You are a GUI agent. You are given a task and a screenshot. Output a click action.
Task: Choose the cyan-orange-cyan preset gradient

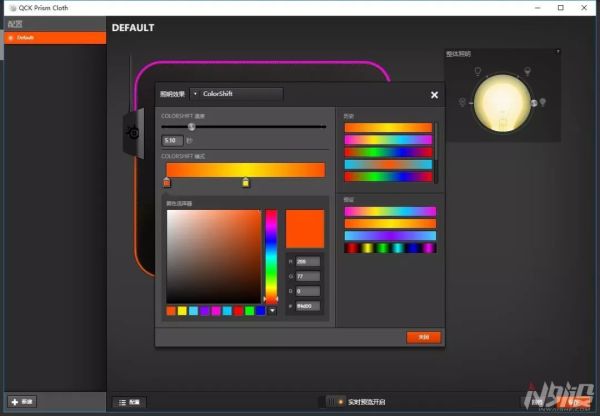[x=388, y=164]
